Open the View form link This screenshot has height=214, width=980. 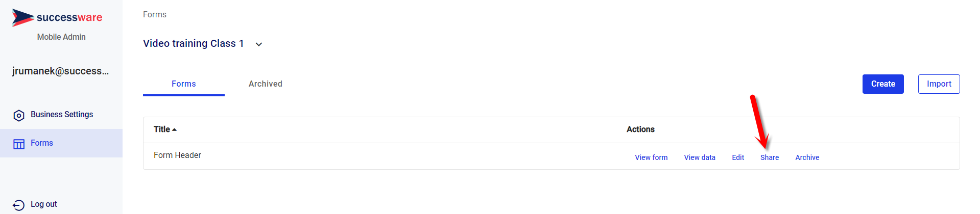[651, 157]
